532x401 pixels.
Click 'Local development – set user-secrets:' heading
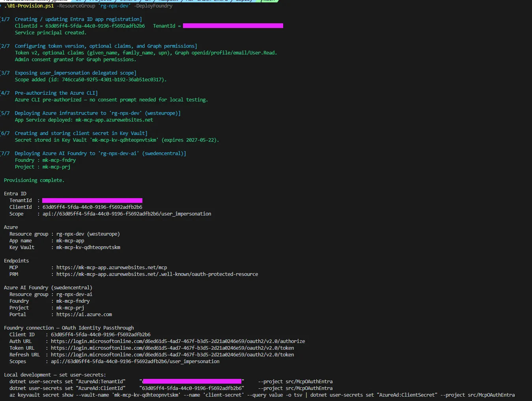(x=55, y=375)
